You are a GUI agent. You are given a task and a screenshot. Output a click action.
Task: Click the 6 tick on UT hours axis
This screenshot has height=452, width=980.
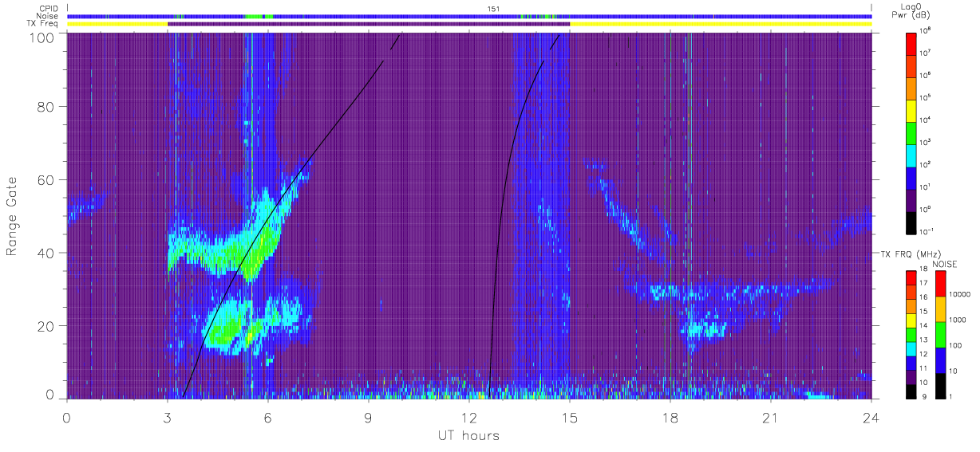[268, 418]
